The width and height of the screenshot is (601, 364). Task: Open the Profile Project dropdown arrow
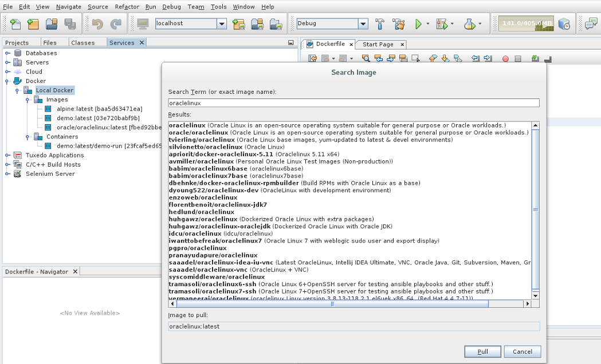coord(480,23)
